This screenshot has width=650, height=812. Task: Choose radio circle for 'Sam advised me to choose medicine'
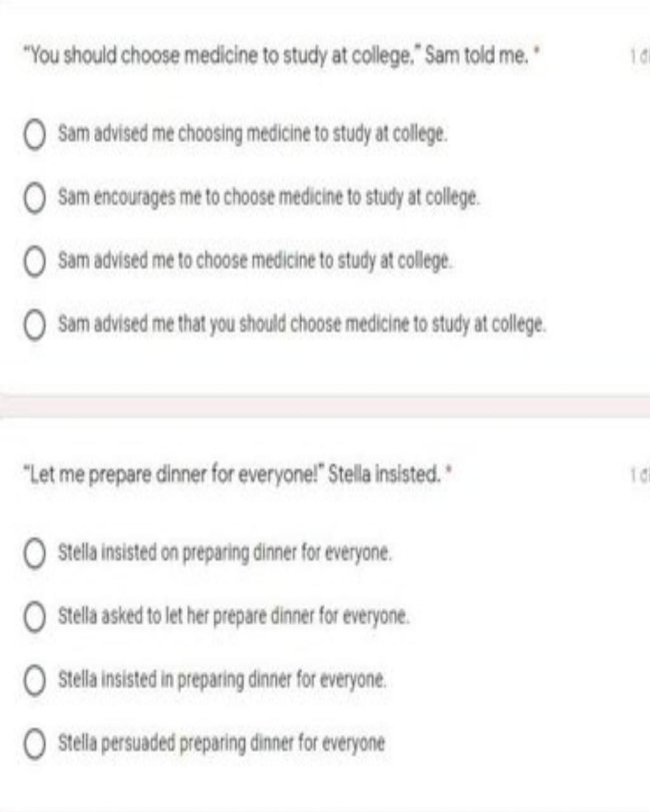coord(34,261)
